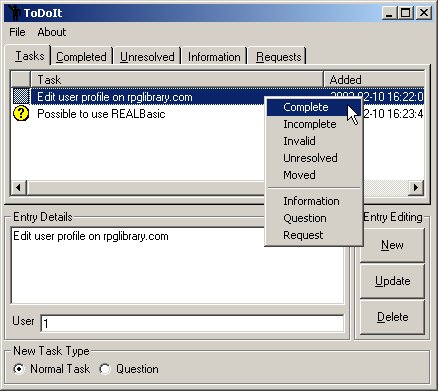Switch to the Completed tab
Screen dimensions: 438x391
pos(81,57)
